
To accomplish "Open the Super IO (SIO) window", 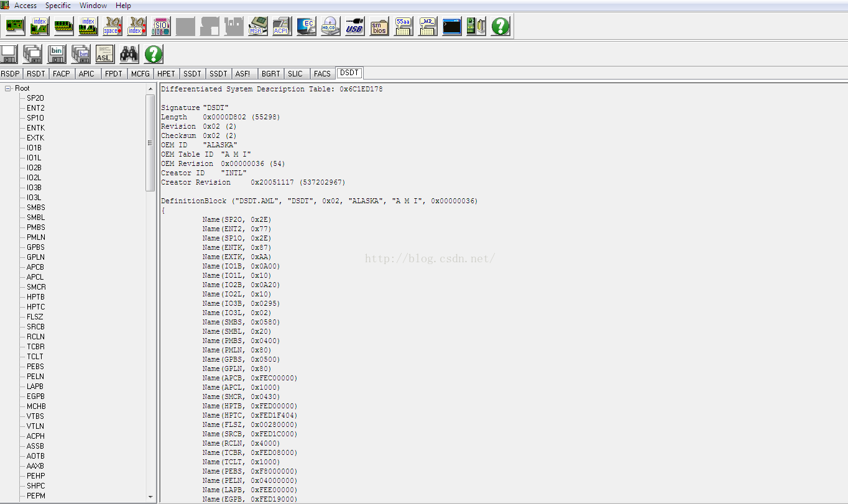I will 161,26.
